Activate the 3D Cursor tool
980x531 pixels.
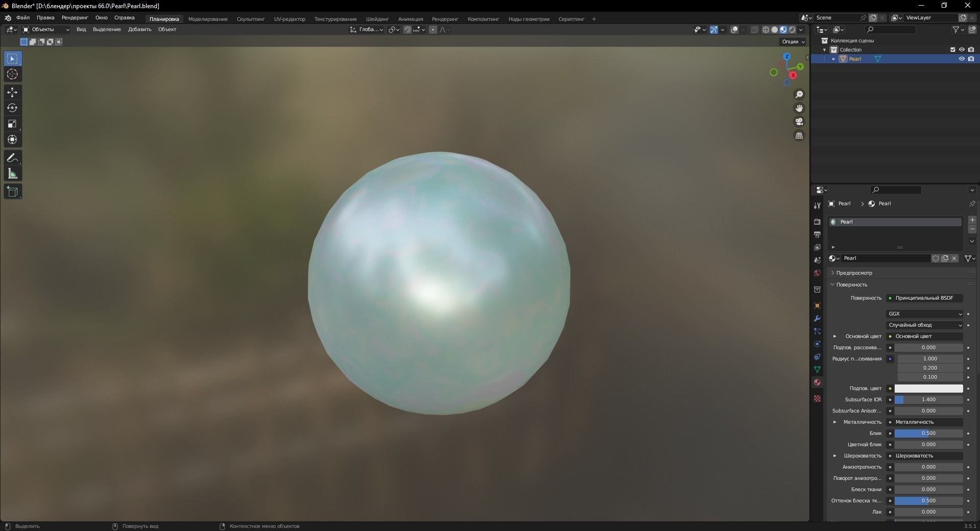click(13, 75)
